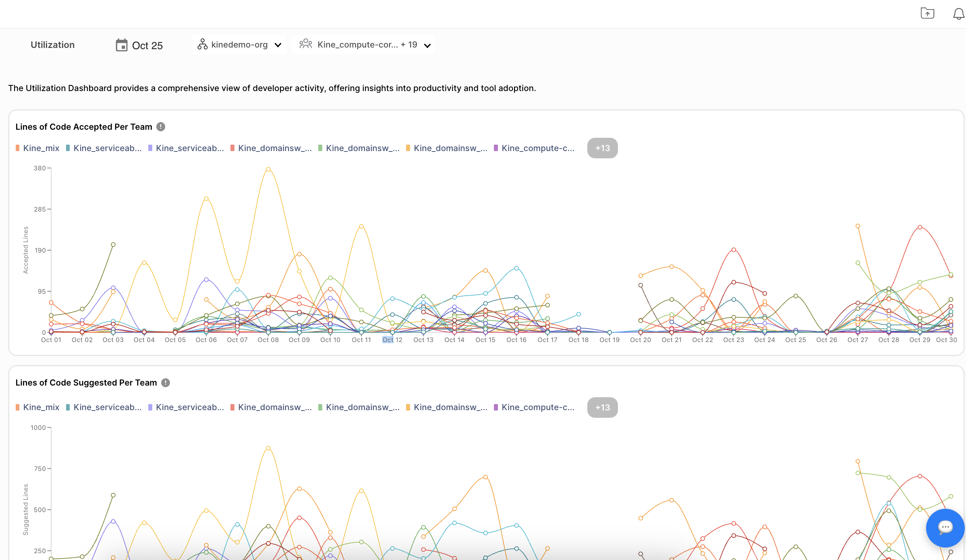Toggle the Kine_mix series in the accepted chart
Viewport: 966px width, 560px height.
(41, 148)
